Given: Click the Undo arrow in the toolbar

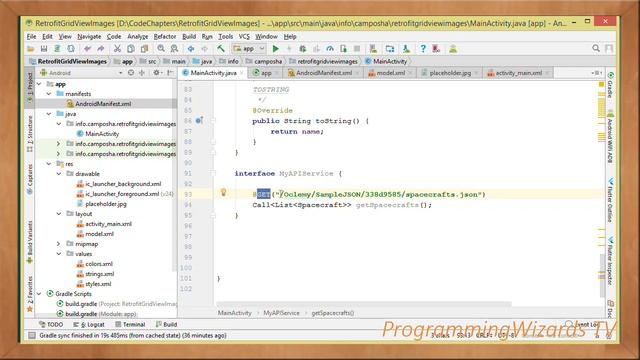Looking at the screenshot, I should pos(87,49).
